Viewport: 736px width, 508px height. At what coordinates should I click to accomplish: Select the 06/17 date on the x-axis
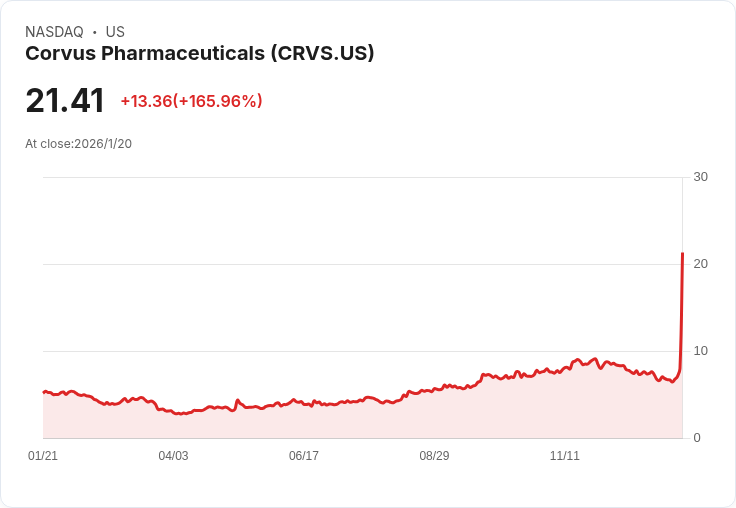(304, 456)
